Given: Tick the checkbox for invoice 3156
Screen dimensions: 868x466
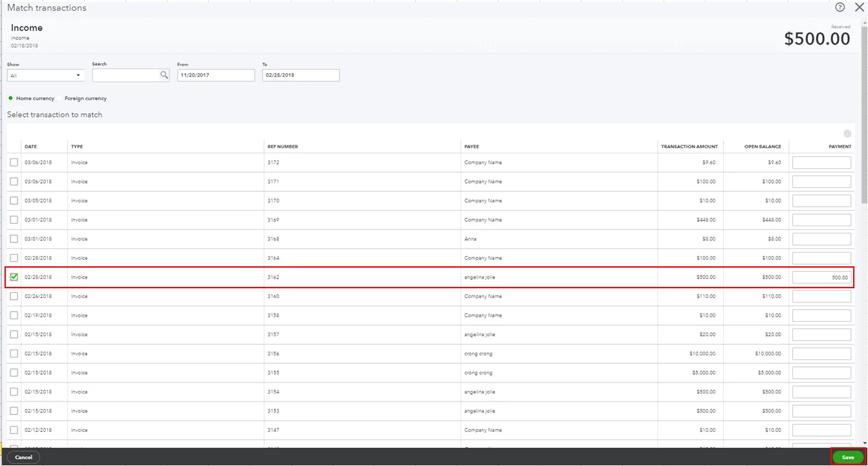Looking at the screenshot, I should 14,354.
